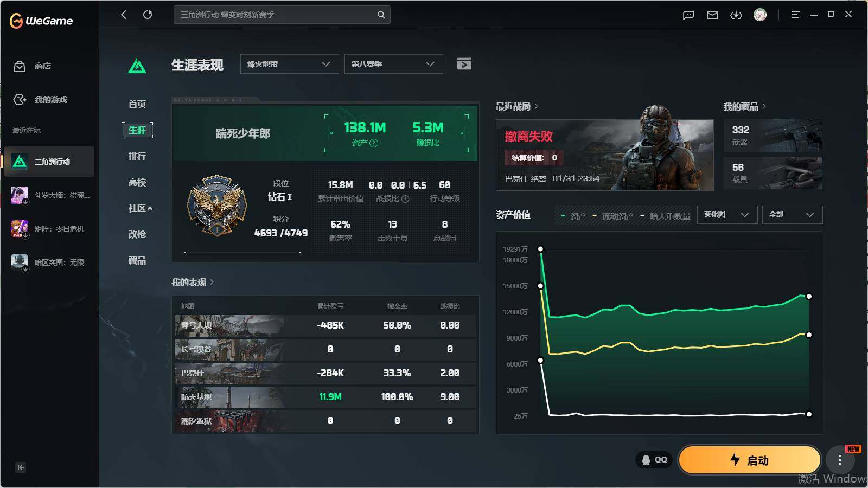Open My Games (我的游戏)
The height and width of the screenshot is (488, 868).
pyautogui.click(x=40, y=100)
